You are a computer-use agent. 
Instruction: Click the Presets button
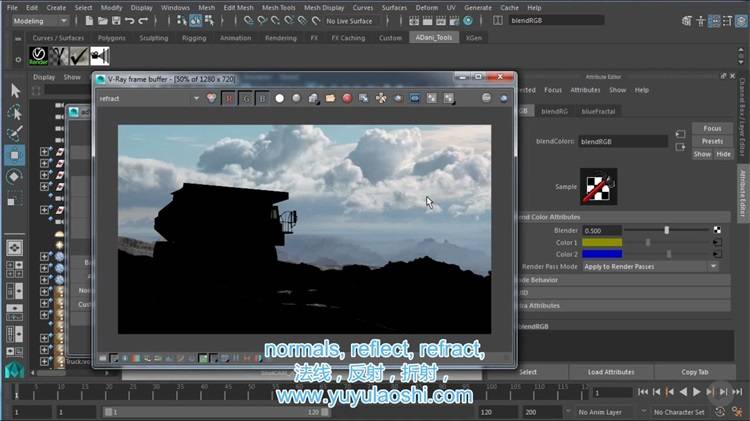(712, 141)
